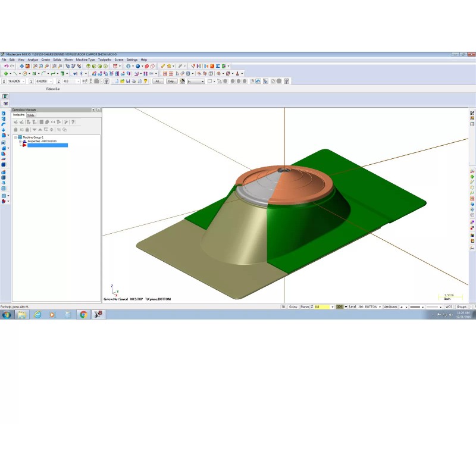Click the WCS button in status bar
The width and height of the screenshot is (476, 476).
[x=449, y=307]
